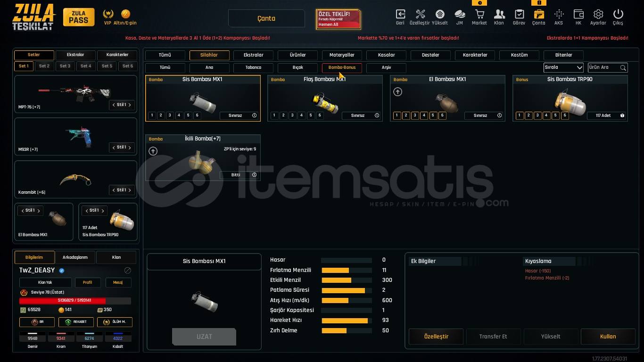The image size is (644, 362).
Task: Open Ayarlar settings gear
Action: click(x=598, y=15)
